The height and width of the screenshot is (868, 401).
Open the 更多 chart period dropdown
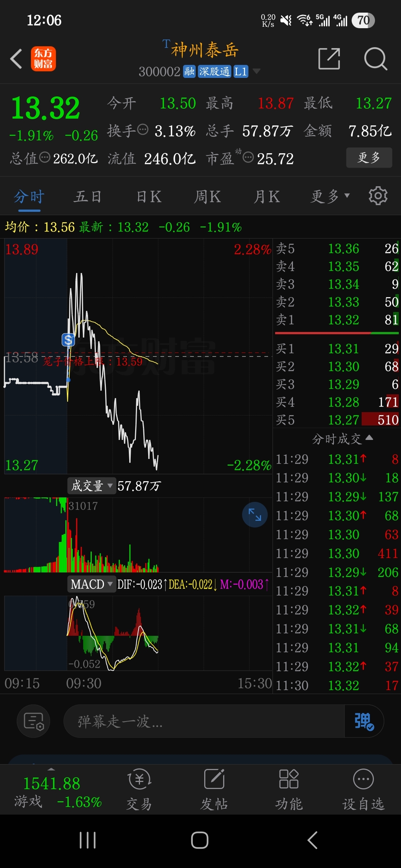tap(330, 196)
